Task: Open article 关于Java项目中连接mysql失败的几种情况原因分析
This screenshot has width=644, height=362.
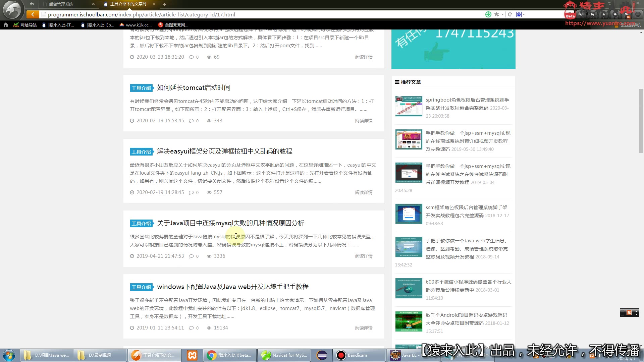Action: pos(230,223)
